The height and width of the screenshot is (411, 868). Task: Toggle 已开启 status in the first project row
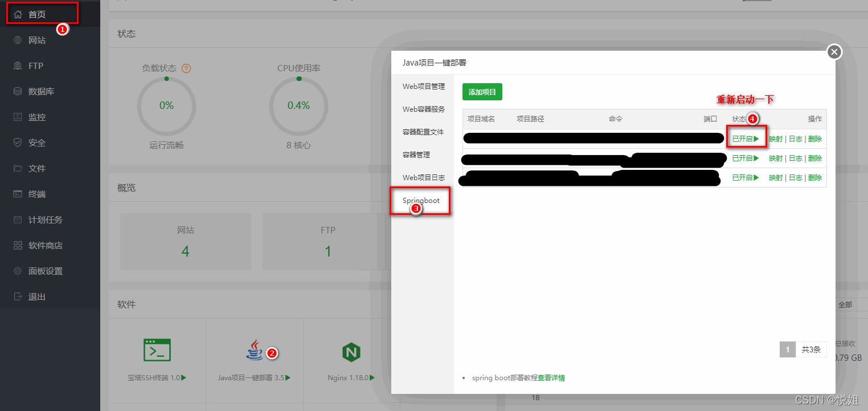click(x=746, y=139)
